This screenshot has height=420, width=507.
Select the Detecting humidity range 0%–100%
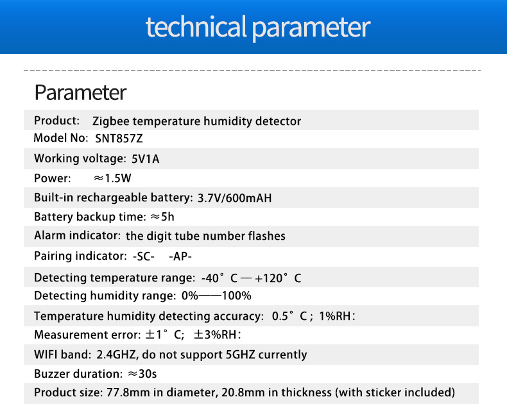point(216,296)
